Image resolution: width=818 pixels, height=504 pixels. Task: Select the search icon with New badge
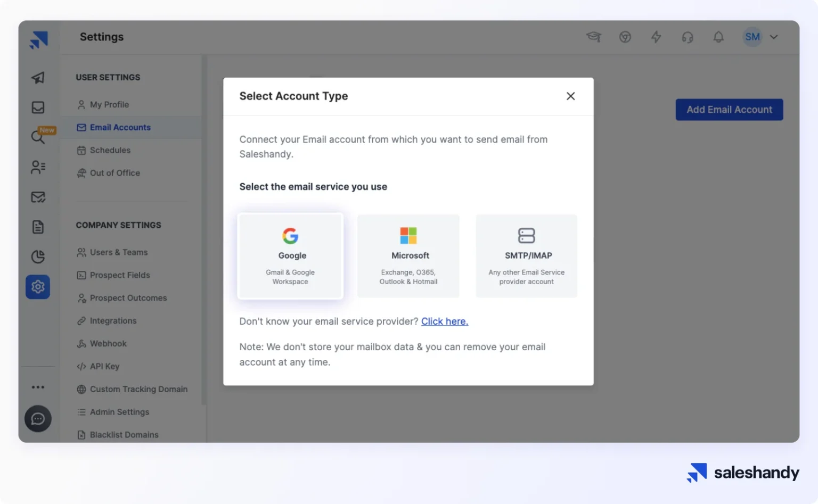point(37,137)
